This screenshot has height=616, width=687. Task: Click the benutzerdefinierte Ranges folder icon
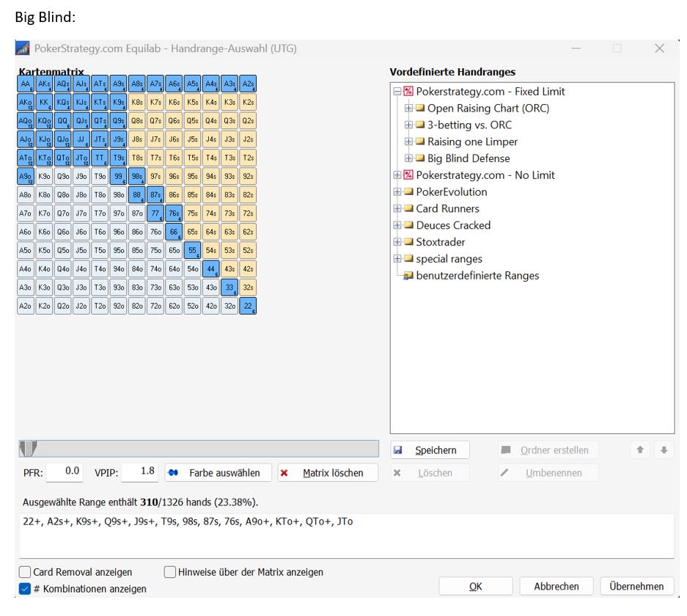pos(408,276)
